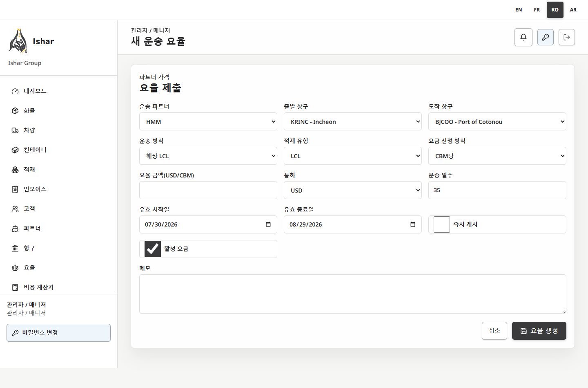This screenshot has width=588, height=388.
Task: Click the key icon in header
Action: [546, 37]
